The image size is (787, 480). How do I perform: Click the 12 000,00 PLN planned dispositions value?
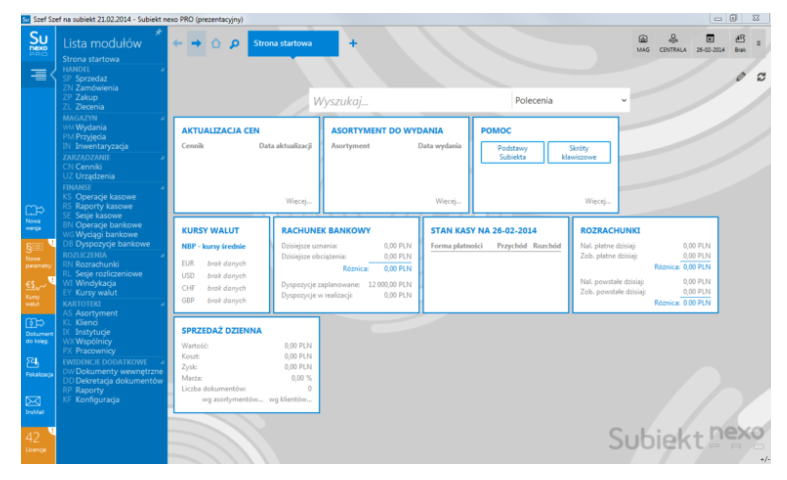point(389,285)
